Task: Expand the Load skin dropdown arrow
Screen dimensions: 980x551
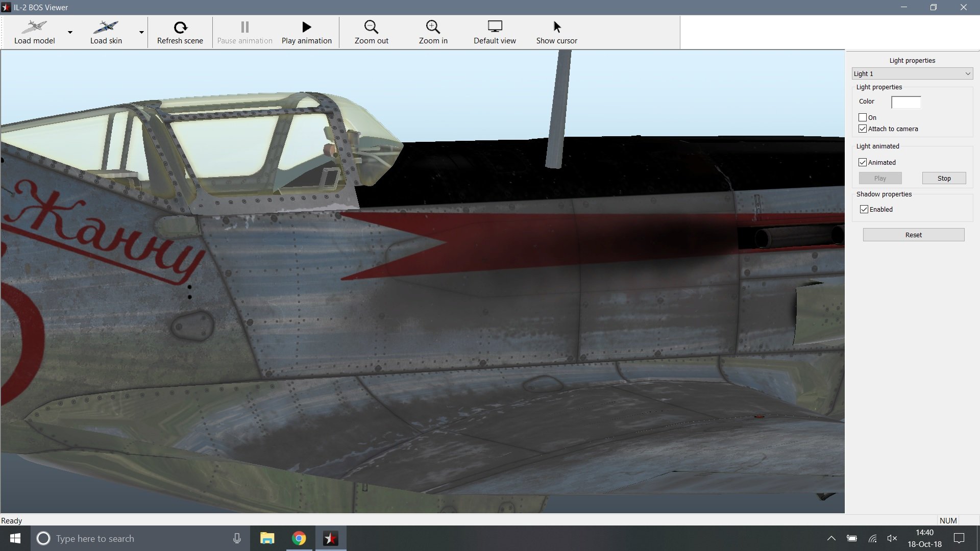Action: click(x=141, y=32)
